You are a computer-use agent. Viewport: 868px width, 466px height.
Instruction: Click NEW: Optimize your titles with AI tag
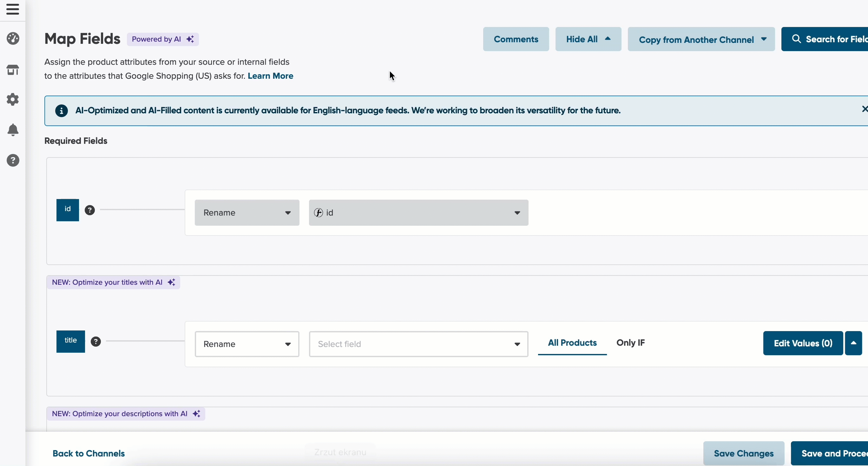point(113,283)
